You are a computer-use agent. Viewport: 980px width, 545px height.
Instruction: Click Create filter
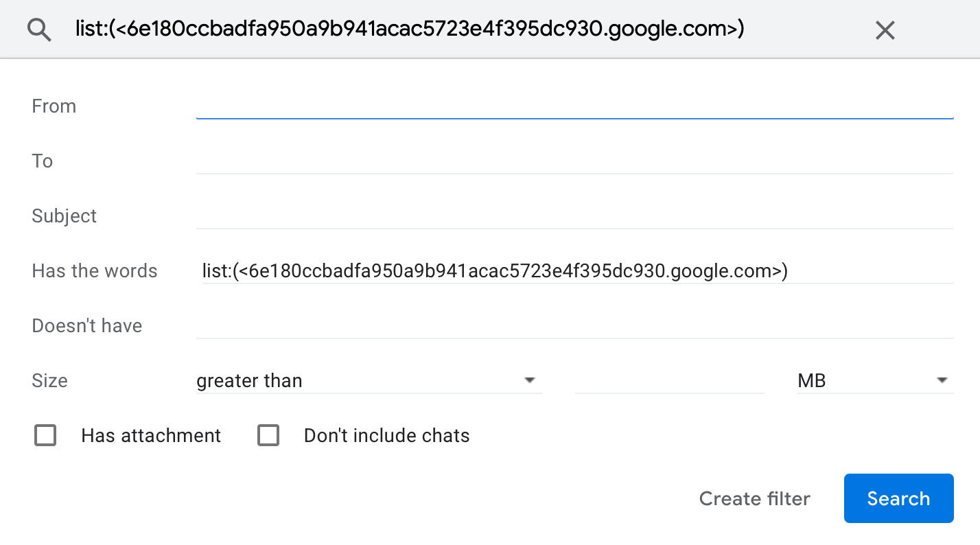point(754,498)
